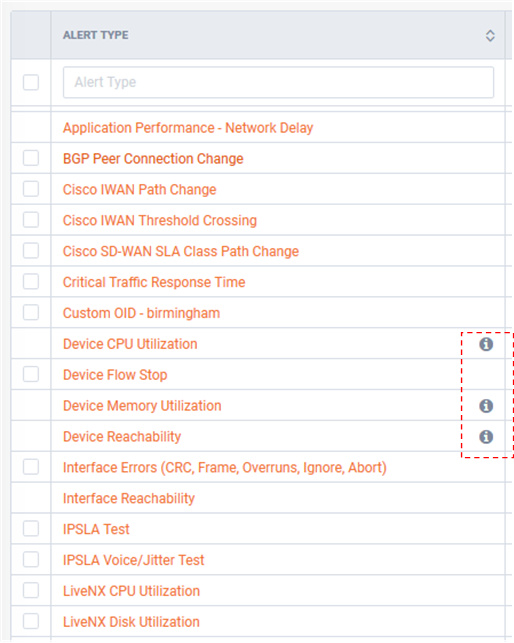The width and height of the screenshot is (514, 643).
Task: Enable checkbox for Device Flow Stop
Action: click(x=31, y=374)
